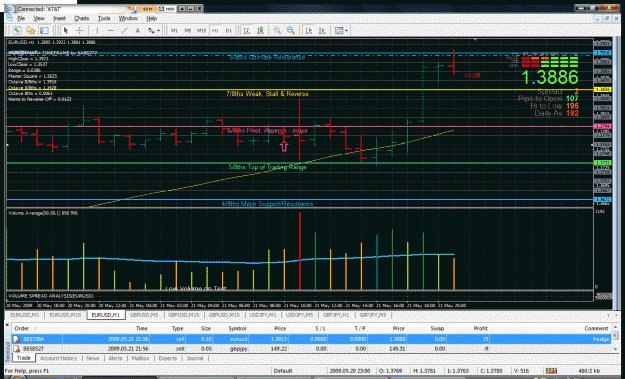Screen dimensions: 625x379
Task: Select the Cursor arrow tool
Action: click(66, 30)
